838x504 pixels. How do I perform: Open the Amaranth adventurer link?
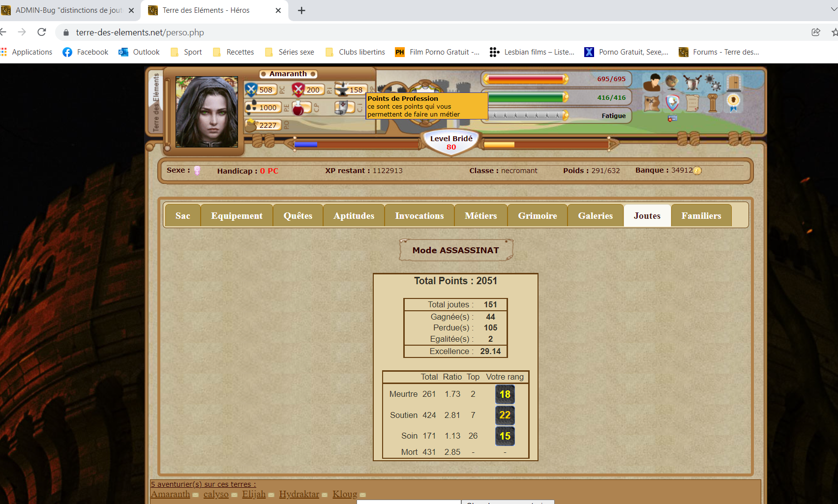(170, 494)
